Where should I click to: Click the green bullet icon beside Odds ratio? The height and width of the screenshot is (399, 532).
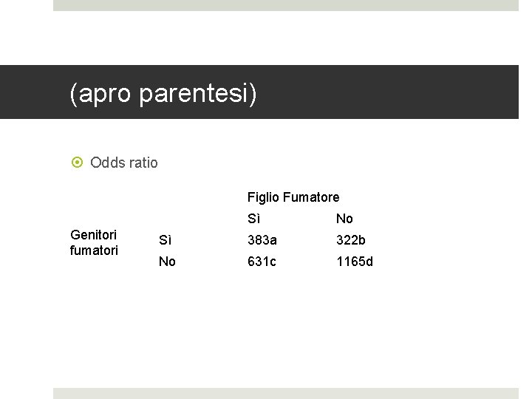77,163
